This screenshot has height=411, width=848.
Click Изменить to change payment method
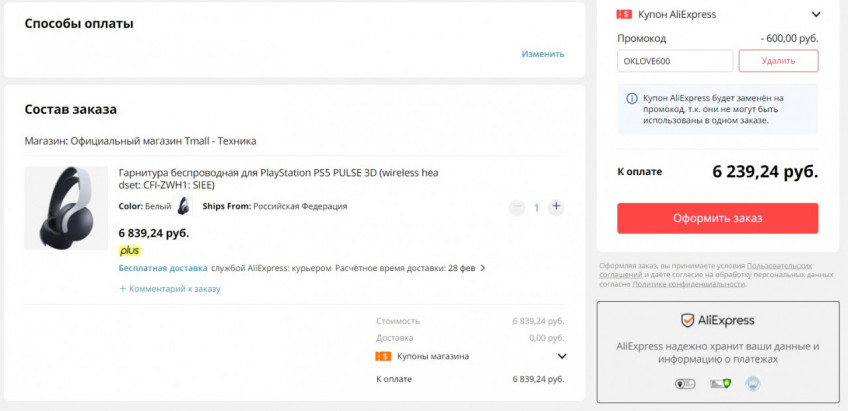(x=542, y=54)
